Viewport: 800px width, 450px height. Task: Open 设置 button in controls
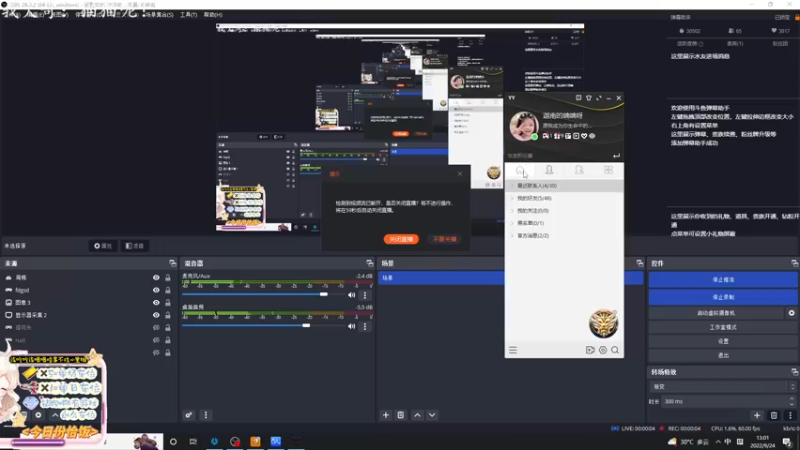723,341
